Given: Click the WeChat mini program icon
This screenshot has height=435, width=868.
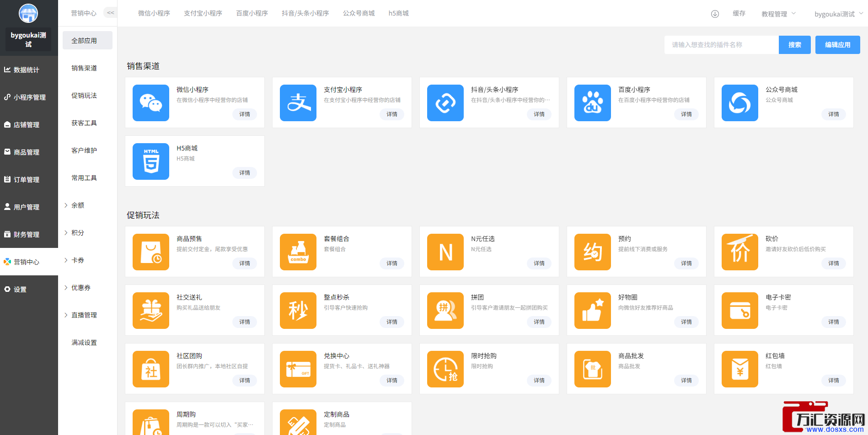Looking at the screenshot, I should click(151, 103).
